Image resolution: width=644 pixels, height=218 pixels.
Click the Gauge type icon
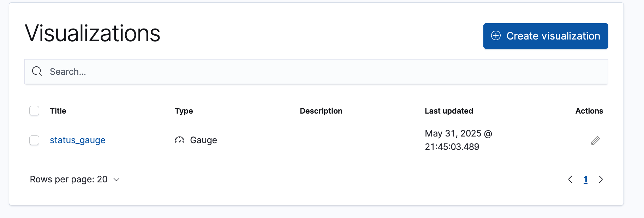179,140
